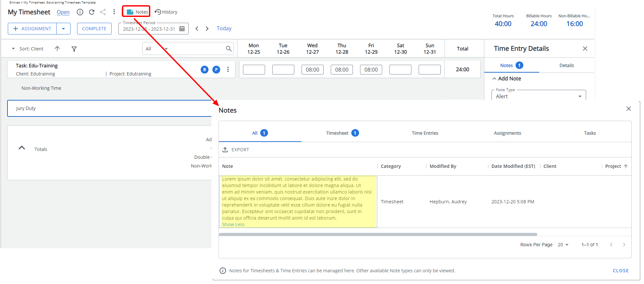Open the Details tab in Time Entry Details
Image resolution: width=644 pixels, height=284 pixels.
click(566, 65)
